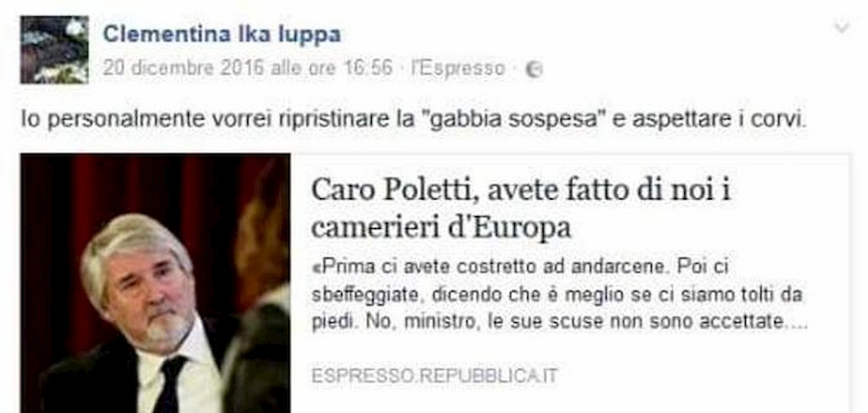Click the ESPRESSO.REPUBBLICA.IT domain label
The width and height of the screenshot is (868, 413).
(435, 375)
